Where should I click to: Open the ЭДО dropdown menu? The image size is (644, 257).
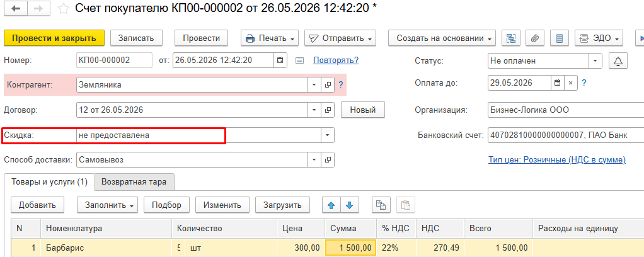599,38
